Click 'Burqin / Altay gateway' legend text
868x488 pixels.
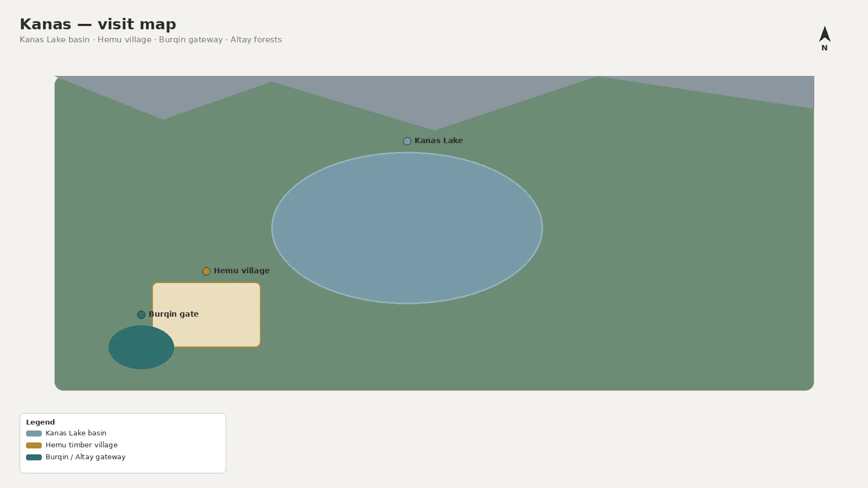coord(86,457)
